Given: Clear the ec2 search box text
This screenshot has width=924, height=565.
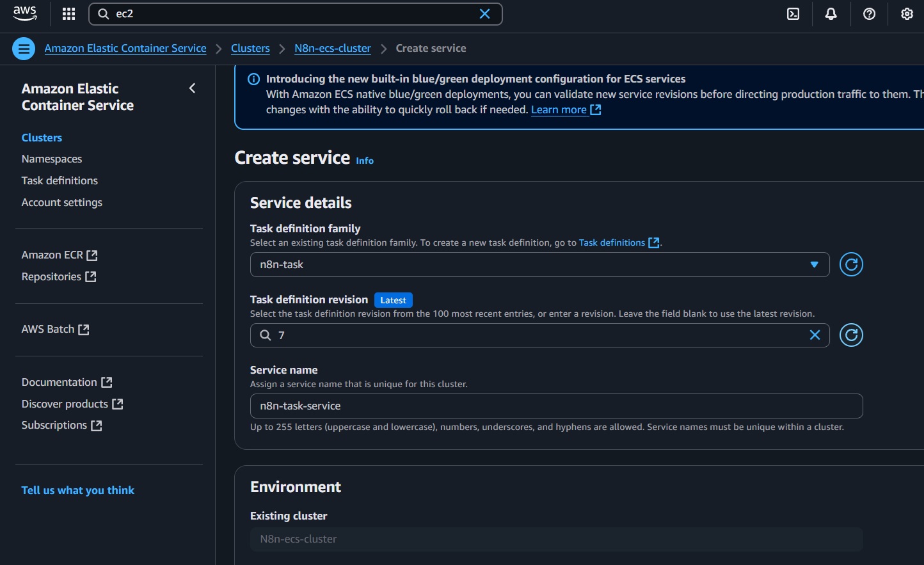Looking at the screenshot, I should [484, 13].
